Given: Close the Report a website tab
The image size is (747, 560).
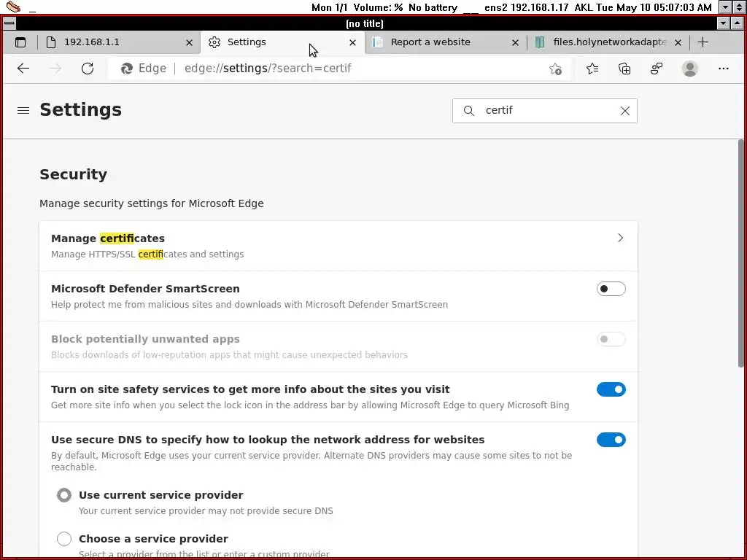Looking at the screenshot, I should (515, 42).
